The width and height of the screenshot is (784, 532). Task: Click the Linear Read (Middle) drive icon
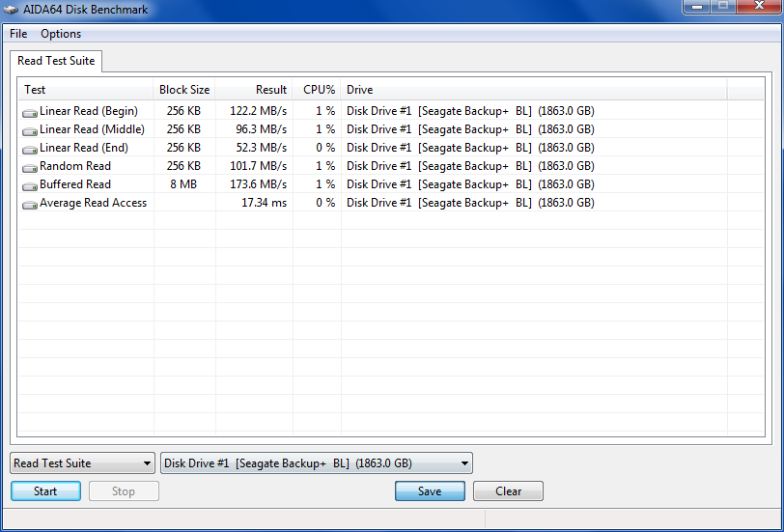coord(30,130)
